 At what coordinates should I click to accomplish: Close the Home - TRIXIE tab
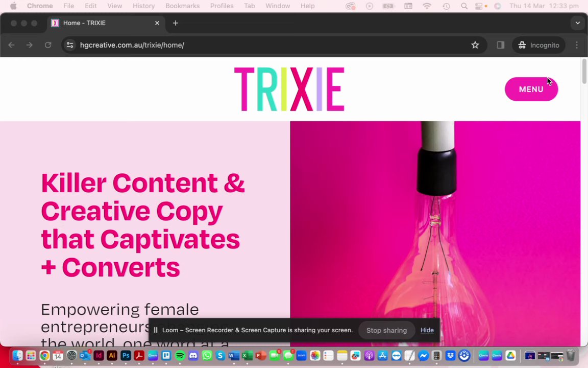[x=157, y=23]
